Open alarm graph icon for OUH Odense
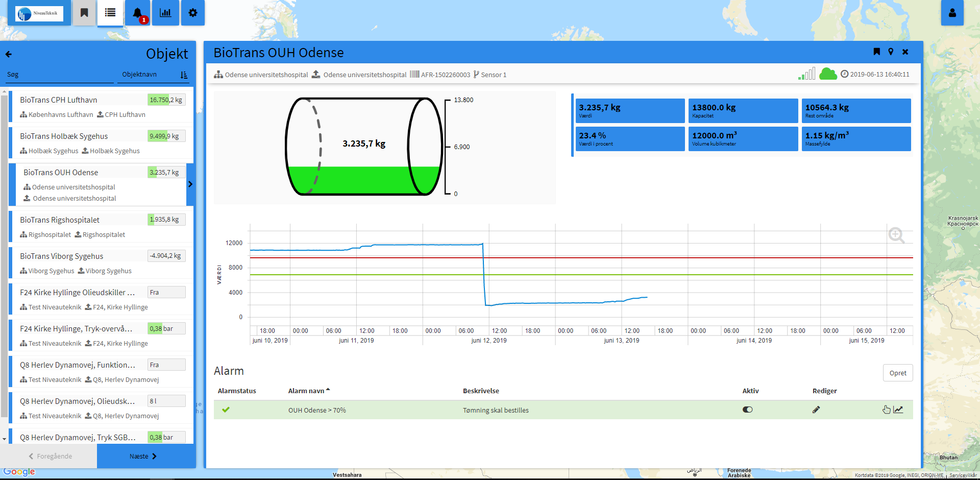 point(898,410)
